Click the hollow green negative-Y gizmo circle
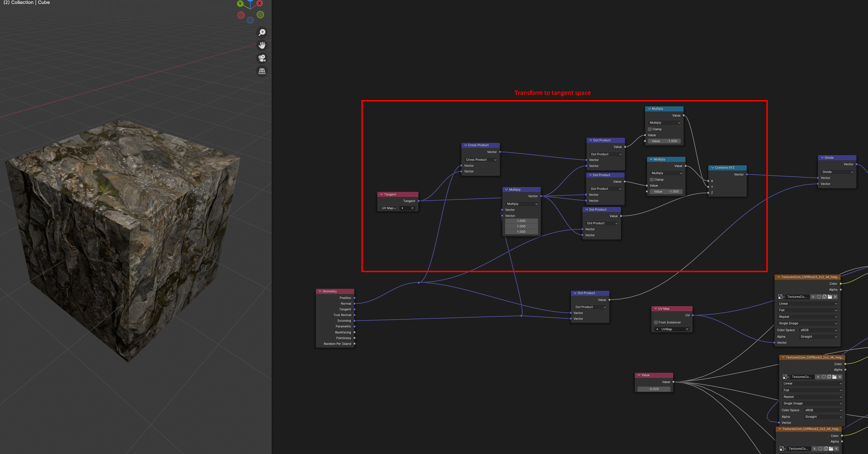This screenshot has width=868, height=454. point(260,15)
